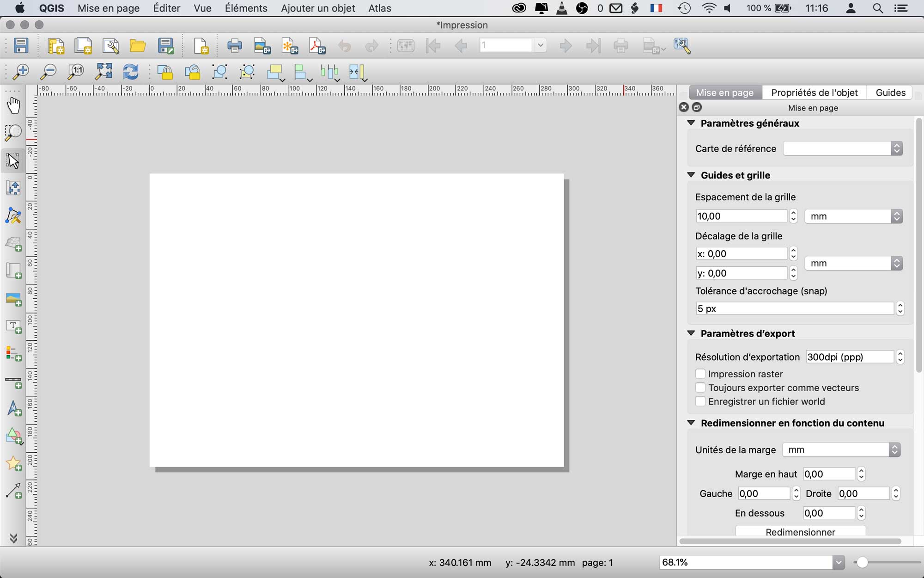Open the Carte de référence dropdown
The image size is (924, 578).
843,148
